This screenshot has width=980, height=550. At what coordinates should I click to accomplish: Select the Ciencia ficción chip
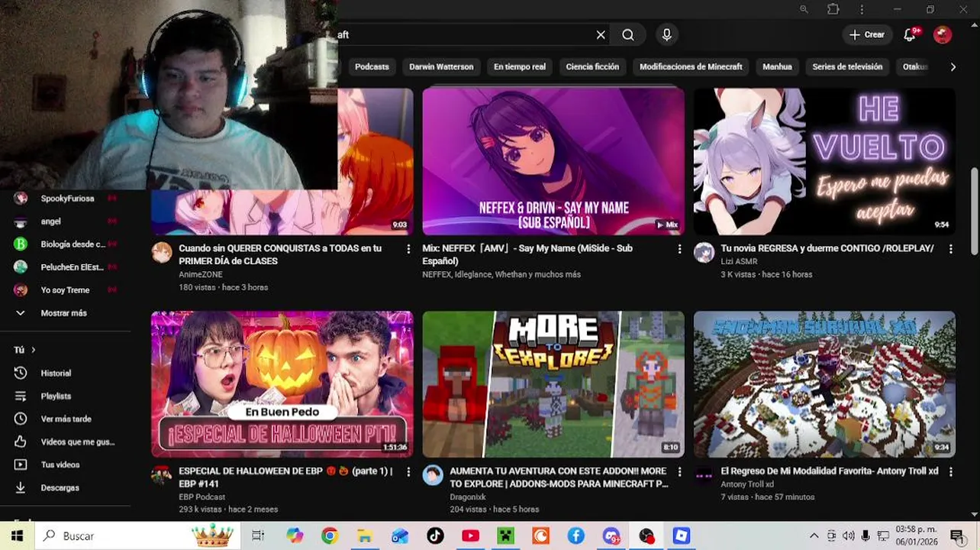592,66
